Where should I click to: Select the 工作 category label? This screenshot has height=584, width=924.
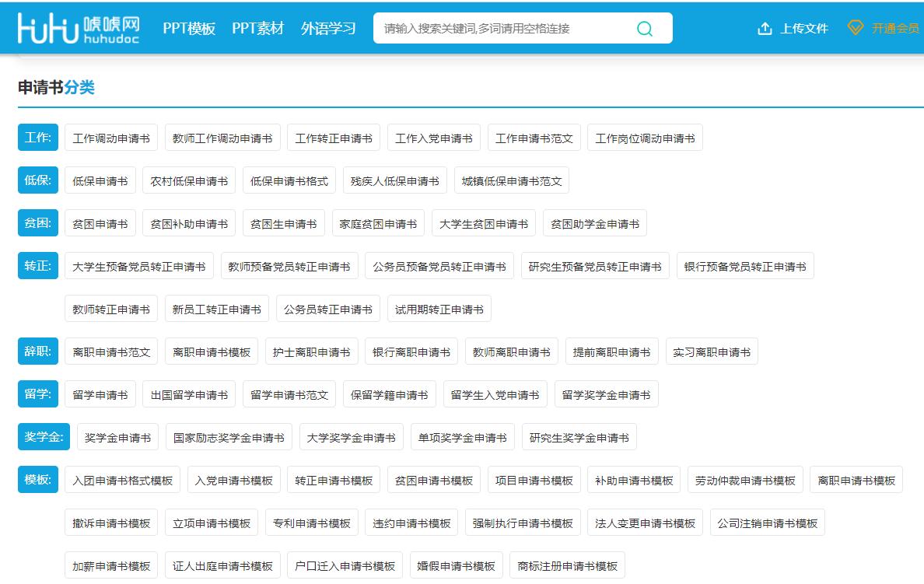point(37,137)
